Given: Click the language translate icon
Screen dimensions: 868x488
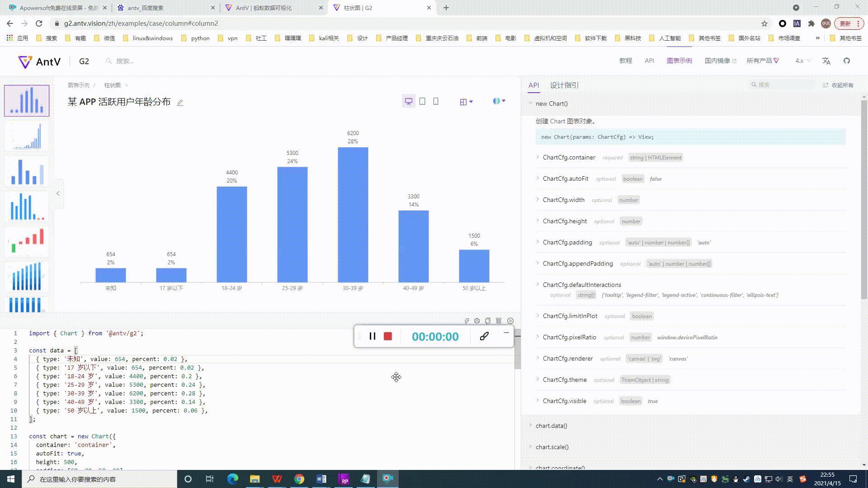Looking at the screenshot, I should tap(826, 61).
